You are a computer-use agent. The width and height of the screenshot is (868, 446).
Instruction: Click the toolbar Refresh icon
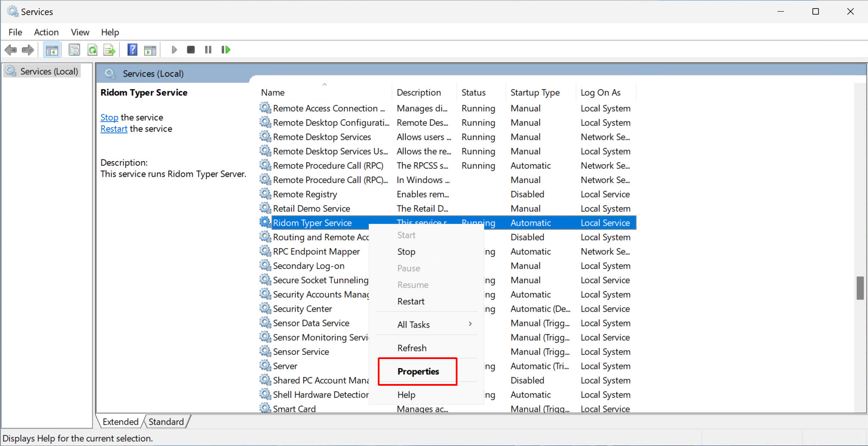[92, 50]
